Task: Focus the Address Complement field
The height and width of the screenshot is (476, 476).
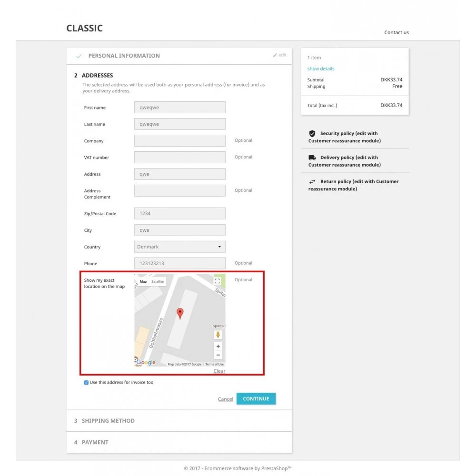Action: point(180,191)
